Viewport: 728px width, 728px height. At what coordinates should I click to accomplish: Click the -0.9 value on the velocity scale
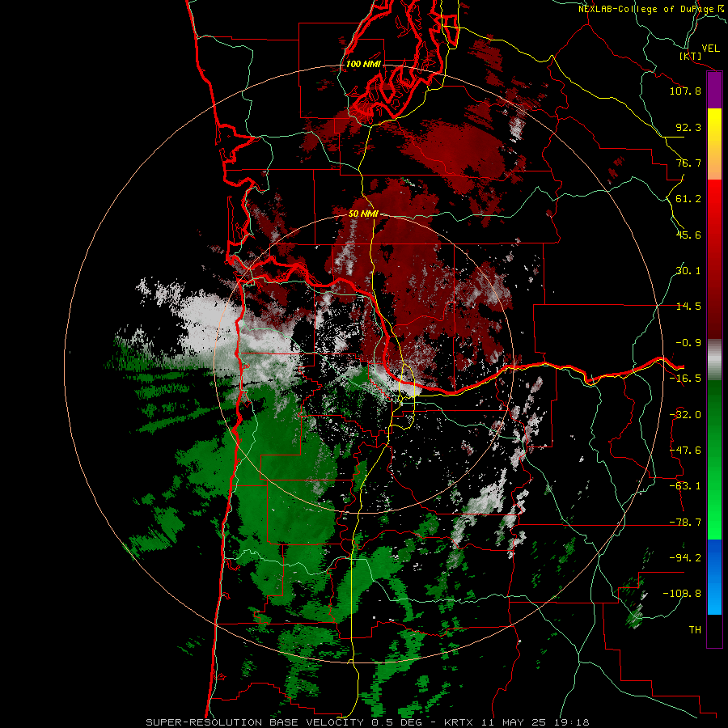(688, 343)
